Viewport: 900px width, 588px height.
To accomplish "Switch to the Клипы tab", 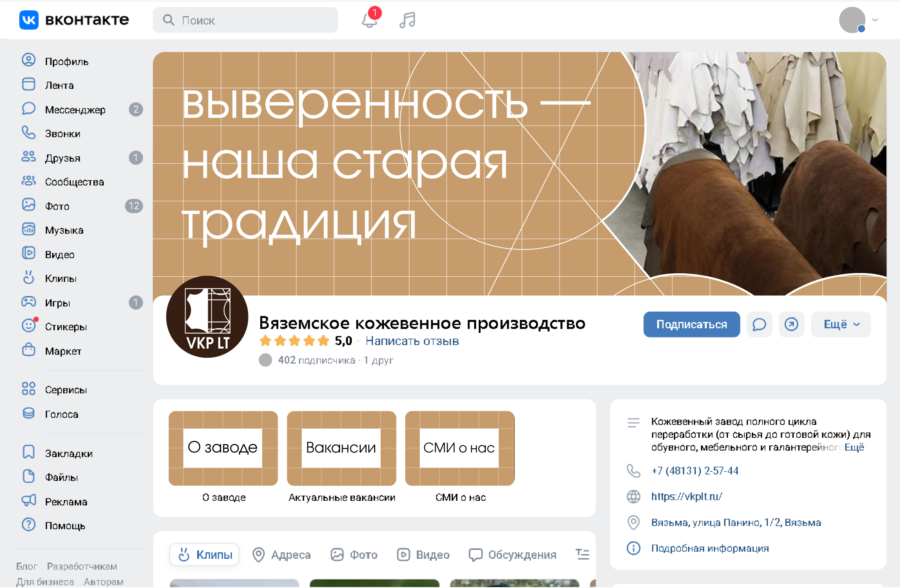I will (x=204, y=554).
